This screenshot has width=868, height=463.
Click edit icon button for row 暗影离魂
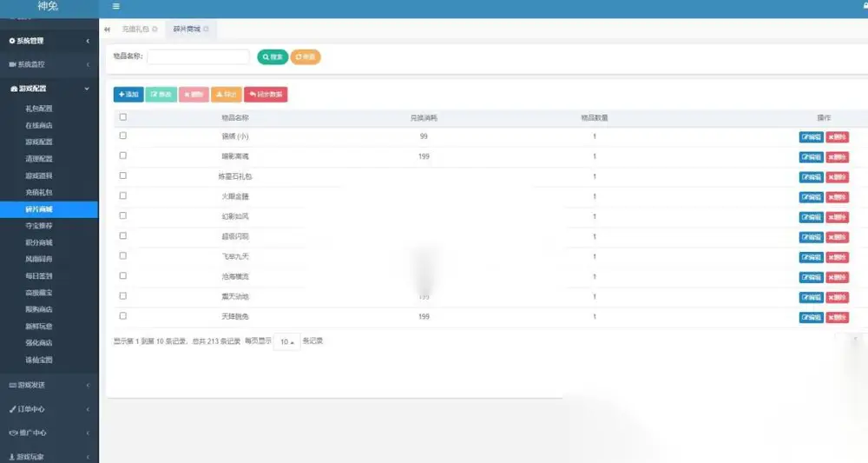811,157
